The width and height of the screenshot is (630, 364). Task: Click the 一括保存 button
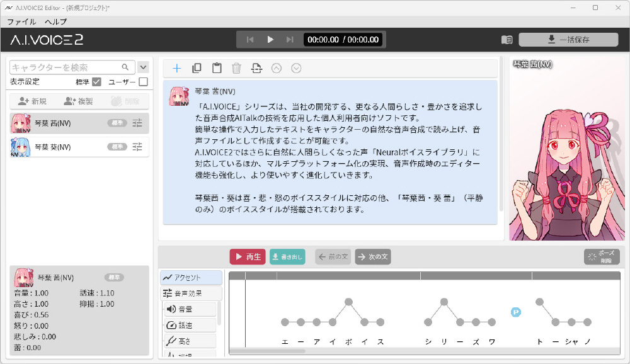coord(568,40)
